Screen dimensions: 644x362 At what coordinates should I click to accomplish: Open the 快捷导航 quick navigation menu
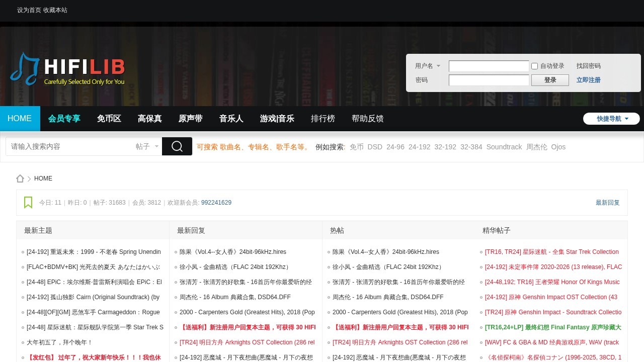611,119
